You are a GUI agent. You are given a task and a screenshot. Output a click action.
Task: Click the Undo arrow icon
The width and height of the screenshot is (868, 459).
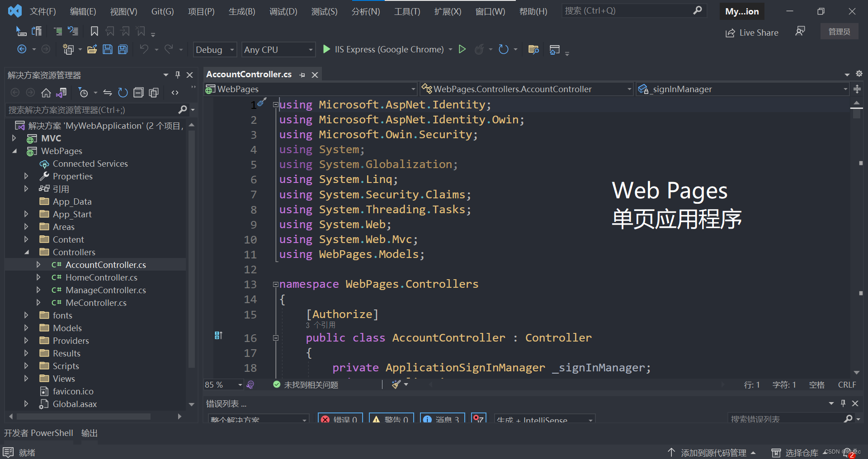pyautogui.click(x=144, y=49)
